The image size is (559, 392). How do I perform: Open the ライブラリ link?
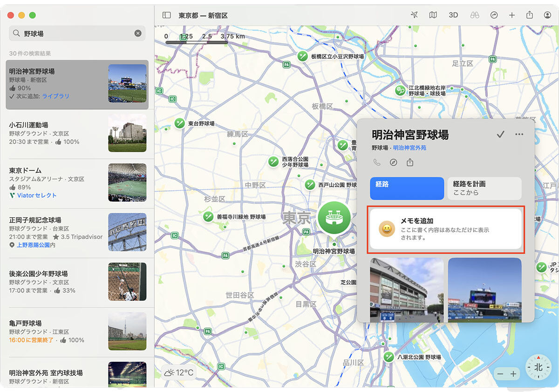[x=56, y=96]
